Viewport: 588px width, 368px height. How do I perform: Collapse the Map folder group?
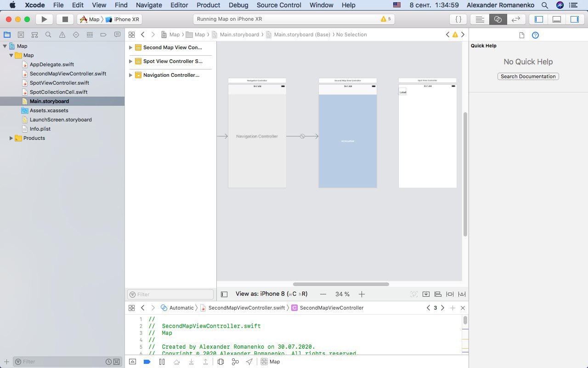pos(11,55)
